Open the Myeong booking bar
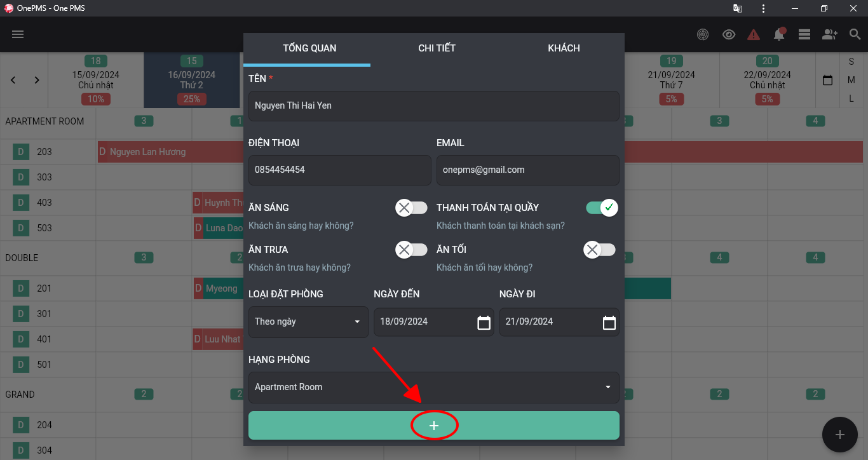Viewport: 868px width, 460px height. pyautogui.click(x=219, y=288)
